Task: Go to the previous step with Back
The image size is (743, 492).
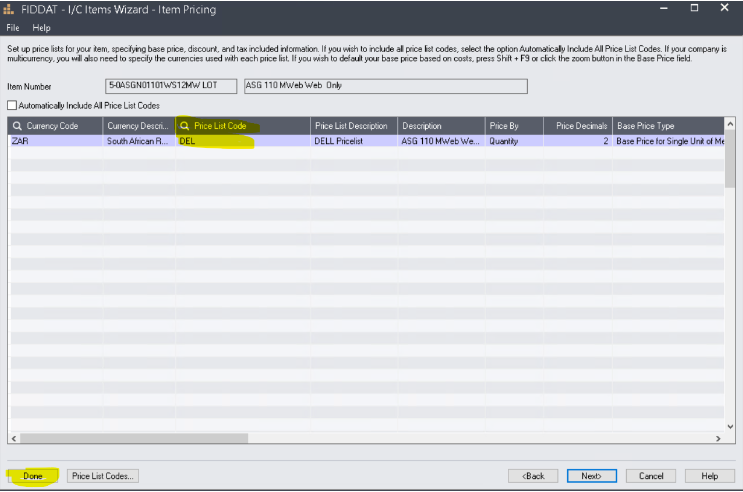Action: pos(533,476)
